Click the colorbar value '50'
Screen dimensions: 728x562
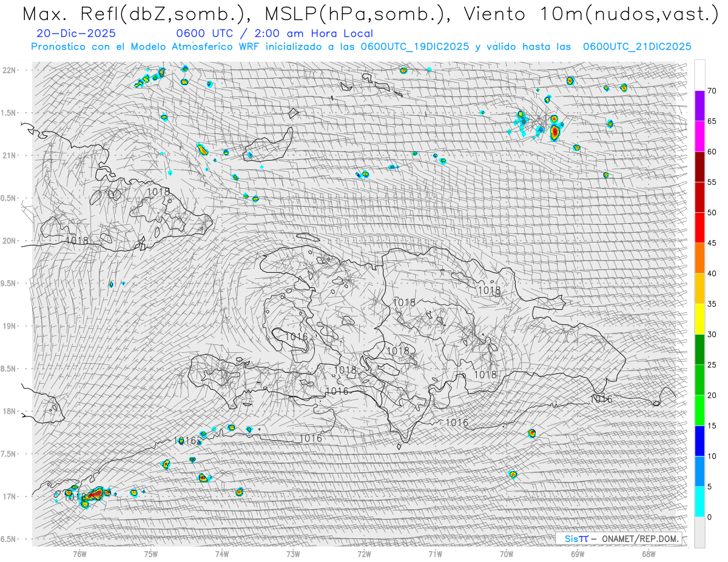[x=712, y=213]
